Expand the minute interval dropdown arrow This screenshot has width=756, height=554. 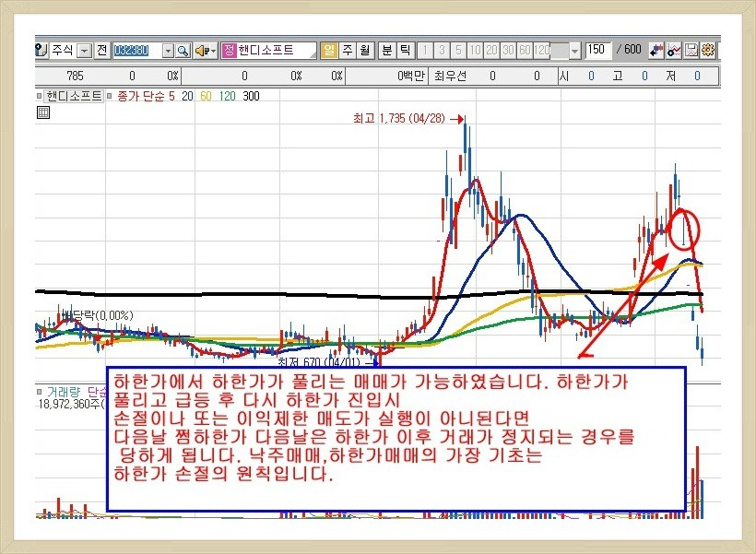[574, 50]
